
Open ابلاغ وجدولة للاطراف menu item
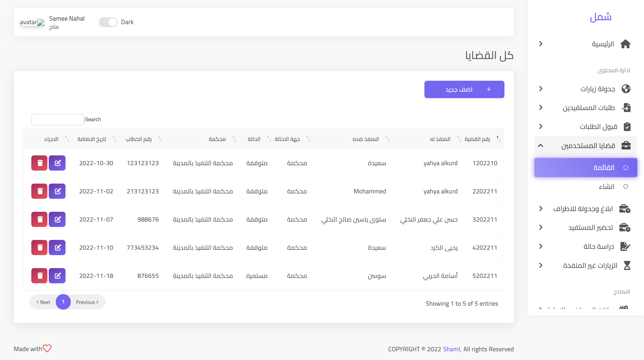[x=583, y=208]
